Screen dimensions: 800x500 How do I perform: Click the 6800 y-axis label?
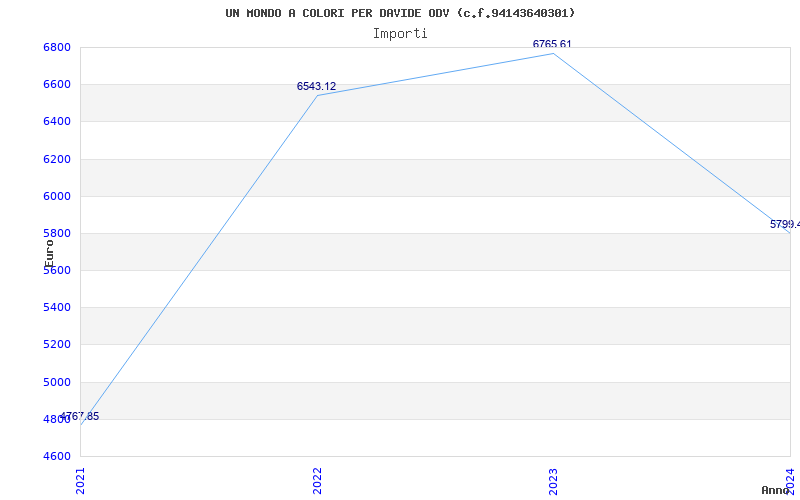(56, 47)
